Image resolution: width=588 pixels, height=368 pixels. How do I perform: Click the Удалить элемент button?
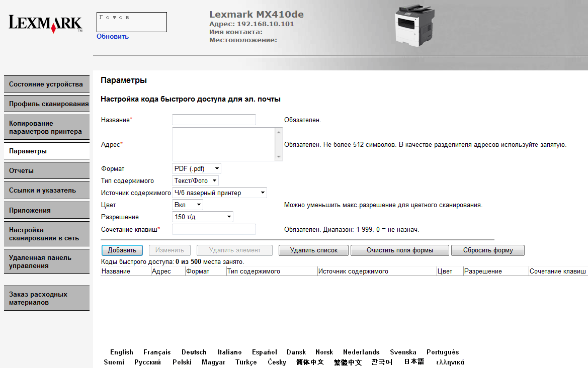tap(235, 250)
